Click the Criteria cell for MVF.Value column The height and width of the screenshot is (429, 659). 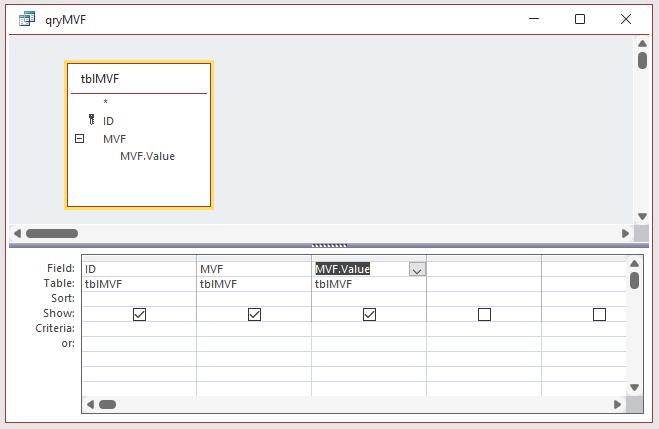pyautogui.click(x=369, y=329)
